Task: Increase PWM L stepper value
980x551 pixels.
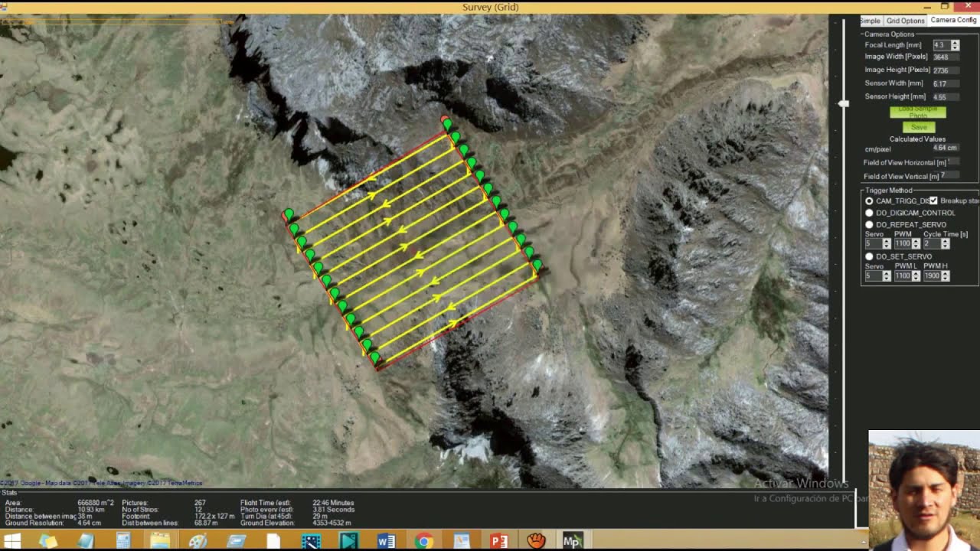Action: point(916,273)
